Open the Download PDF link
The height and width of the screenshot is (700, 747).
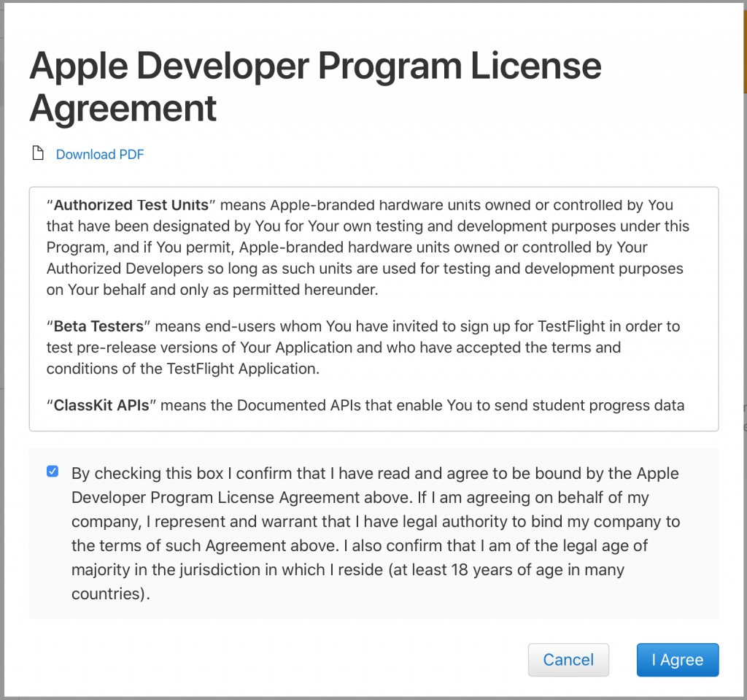(99, 154)
